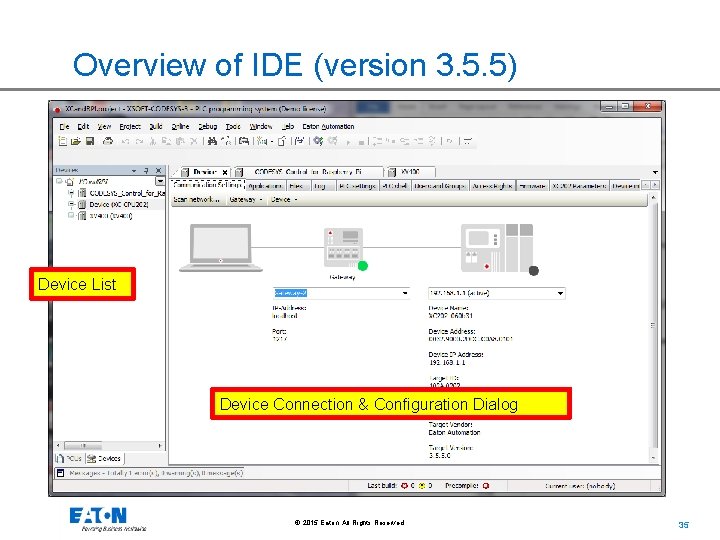The image size is (720, 540).
Task: Click the Print toolbar icon
Action: pos(107,141)
